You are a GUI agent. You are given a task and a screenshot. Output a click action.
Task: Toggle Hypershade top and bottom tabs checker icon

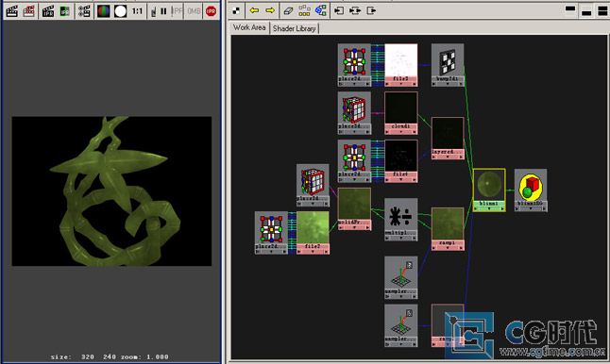point(236,10)
